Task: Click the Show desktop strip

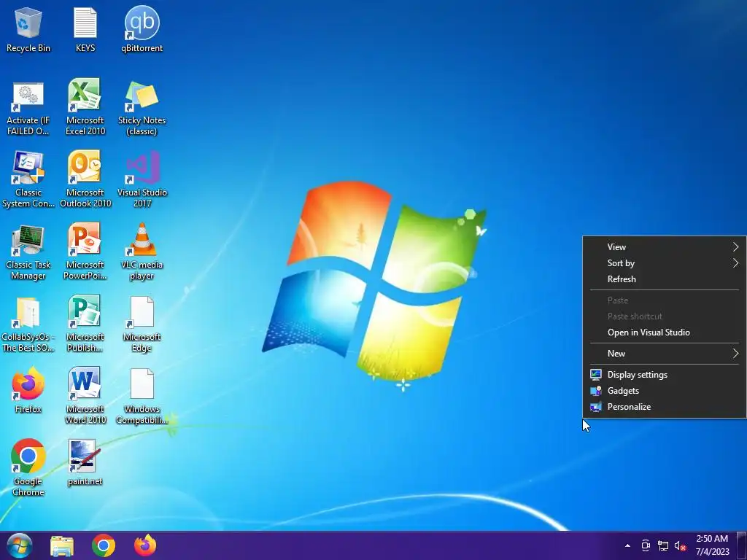Action: [742, 545]
